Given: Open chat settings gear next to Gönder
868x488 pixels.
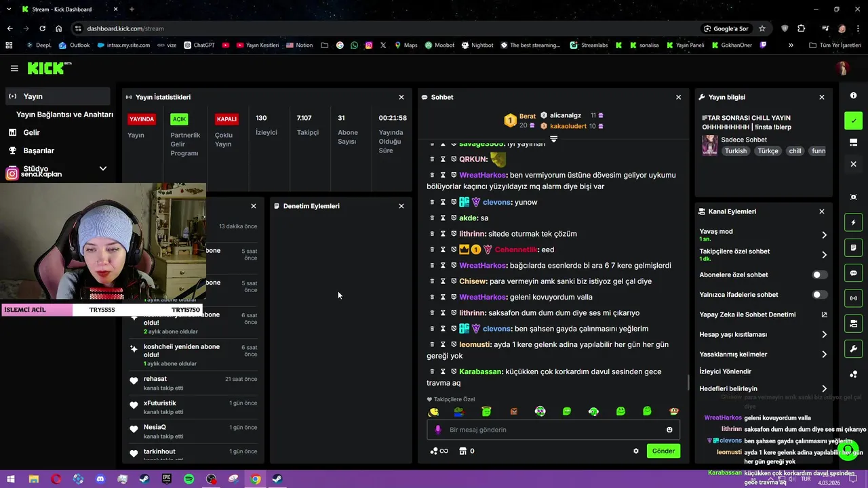Looking at the screenshot, I should [636, 451].
